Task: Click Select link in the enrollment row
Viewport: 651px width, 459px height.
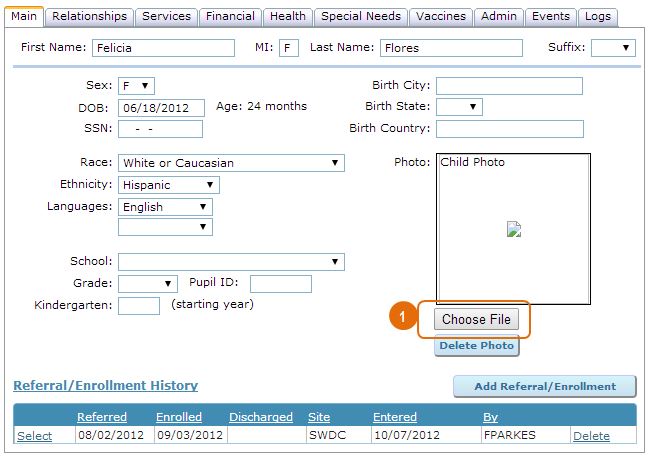Action: (34, 435)
